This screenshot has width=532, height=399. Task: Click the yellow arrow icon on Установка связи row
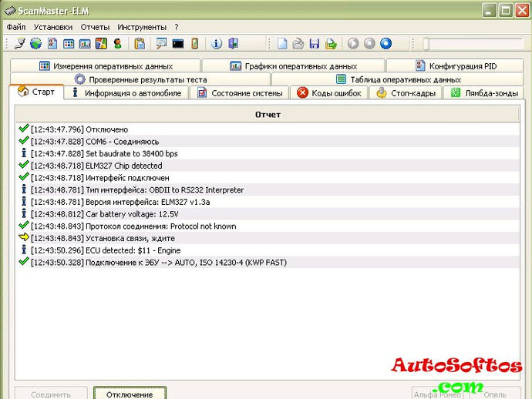click(24, 237)
